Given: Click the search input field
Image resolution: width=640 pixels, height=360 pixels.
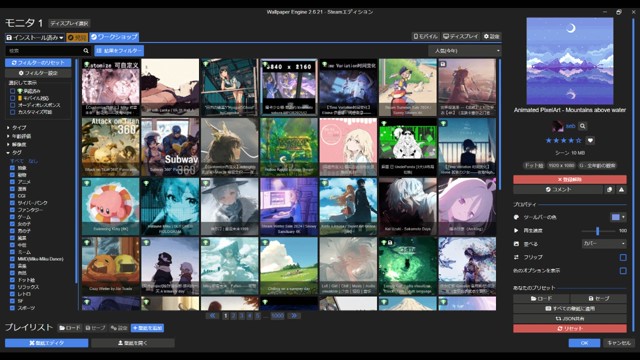Looking at the screenshot, I should [x=44, y=51].
